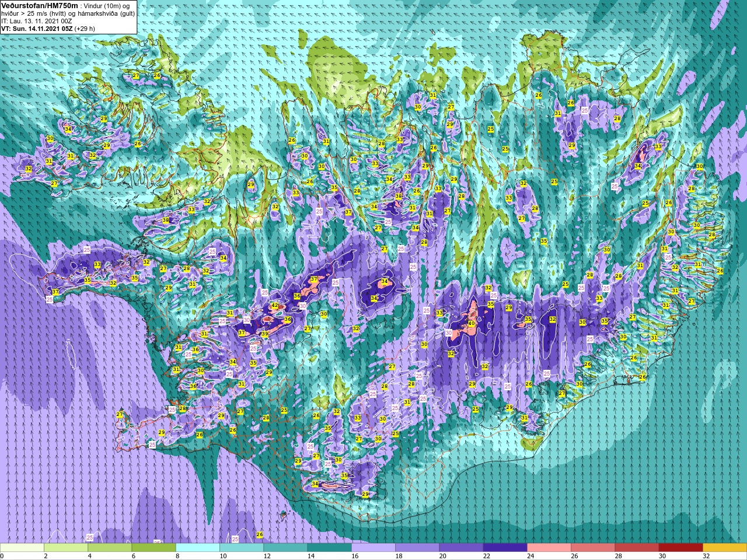Pick the dark teal 14–16 m/s legend swatch
Screen dimensions: 747x560
coord(329,548)
